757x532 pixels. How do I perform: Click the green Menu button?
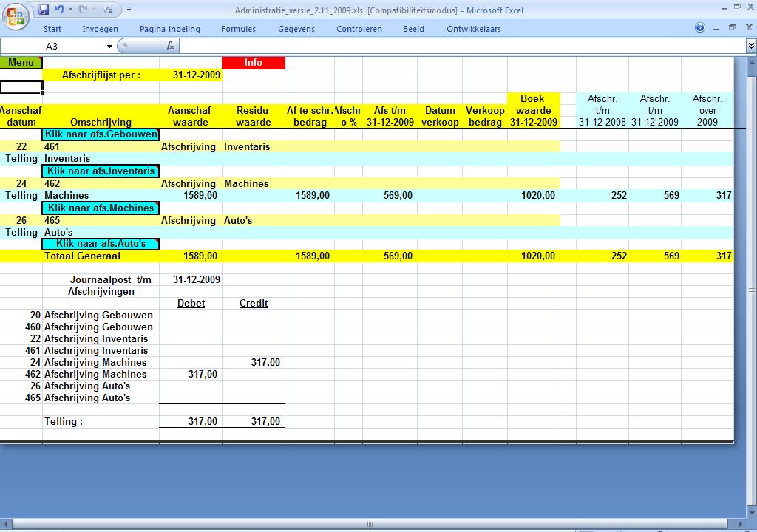pyautogui.click(x=21, y=63)
